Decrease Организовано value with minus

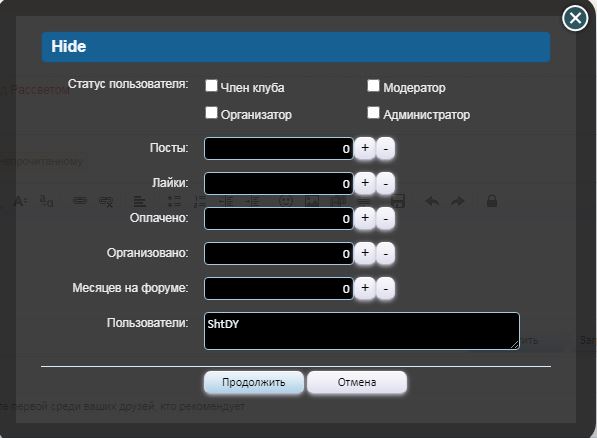(385, 253)
